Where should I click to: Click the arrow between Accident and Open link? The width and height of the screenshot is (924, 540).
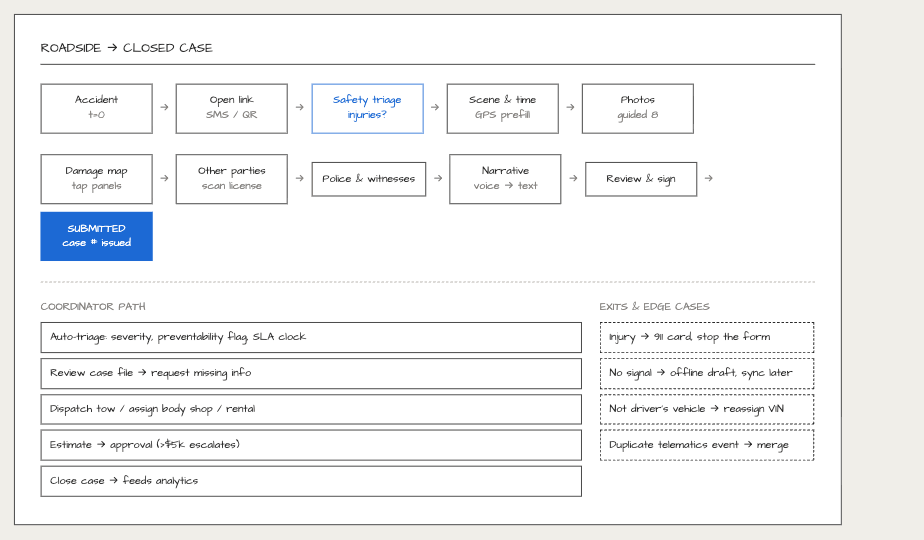164,107
